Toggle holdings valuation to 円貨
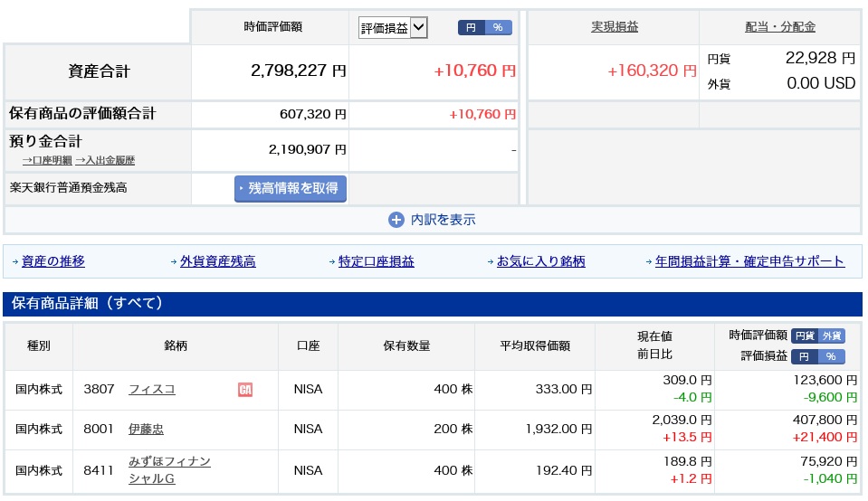 pos(804,336)
